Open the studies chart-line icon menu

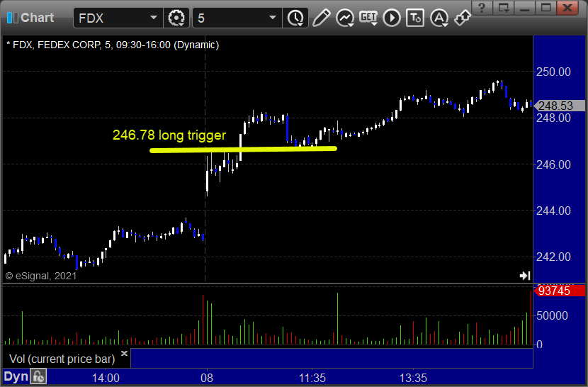345,18
